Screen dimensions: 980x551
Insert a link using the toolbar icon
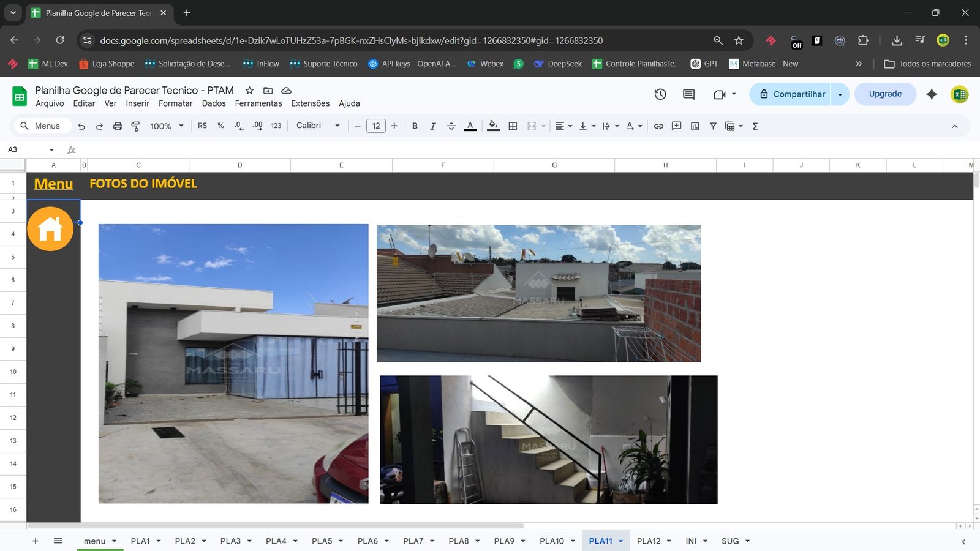(x=658, y=126)
